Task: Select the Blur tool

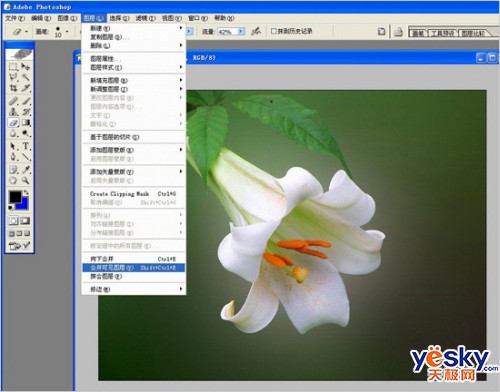Action: tap(13, 133)
